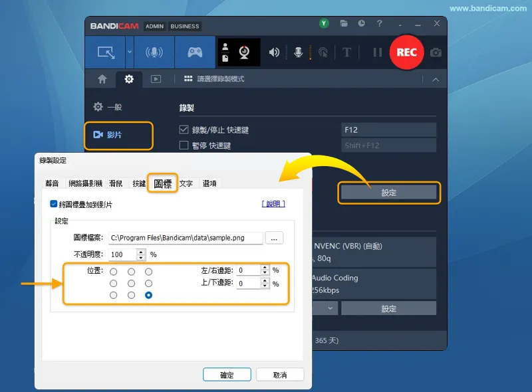532x392 pixels.
Task: Open the screen recording mode dropdown arrow
Action: (x=130, y=52)
